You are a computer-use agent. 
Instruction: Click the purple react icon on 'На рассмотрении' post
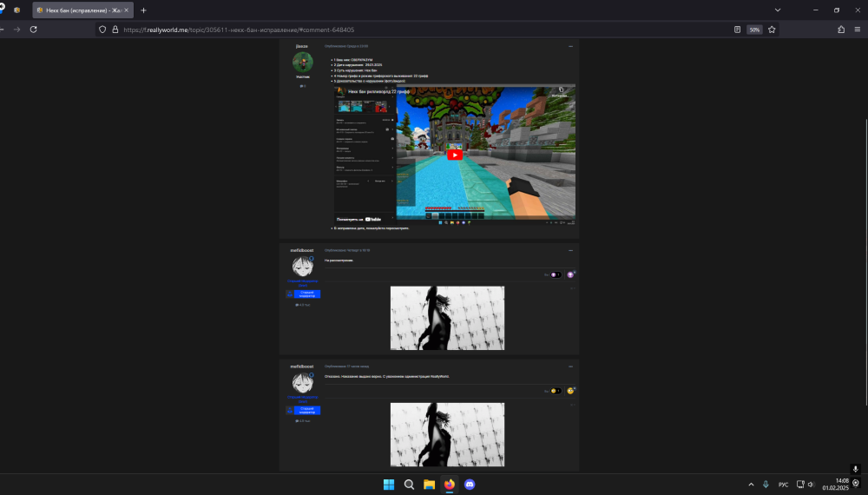(570, 274)
